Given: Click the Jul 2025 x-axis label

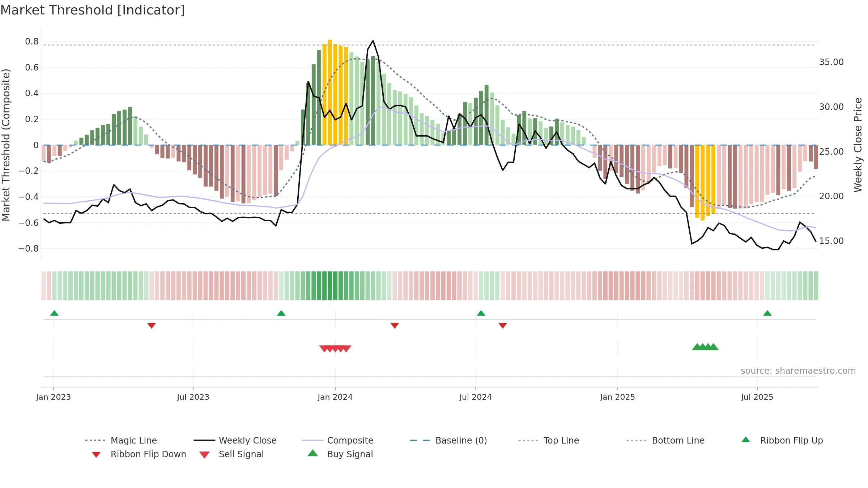Looking at the screenshot, I should pos(757,397).
